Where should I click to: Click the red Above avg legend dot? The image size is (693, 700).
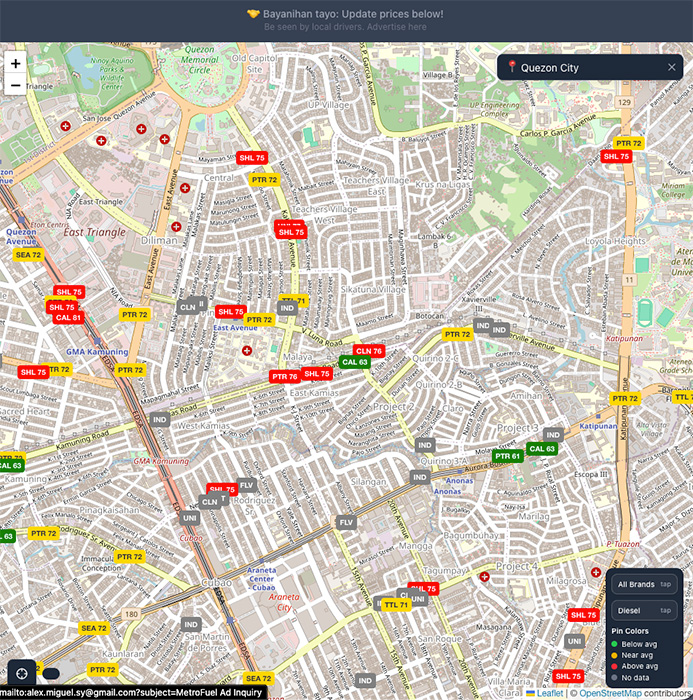[615, 666]
